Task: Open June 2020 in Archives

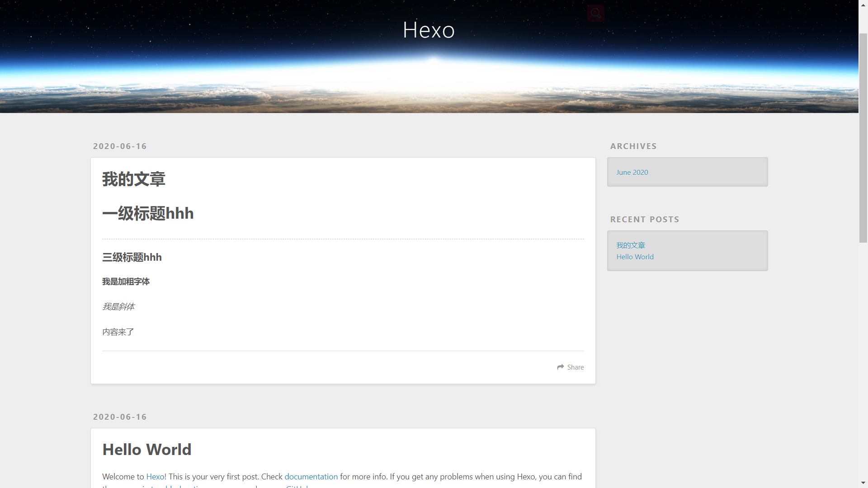Action: [x=632, y=172]
